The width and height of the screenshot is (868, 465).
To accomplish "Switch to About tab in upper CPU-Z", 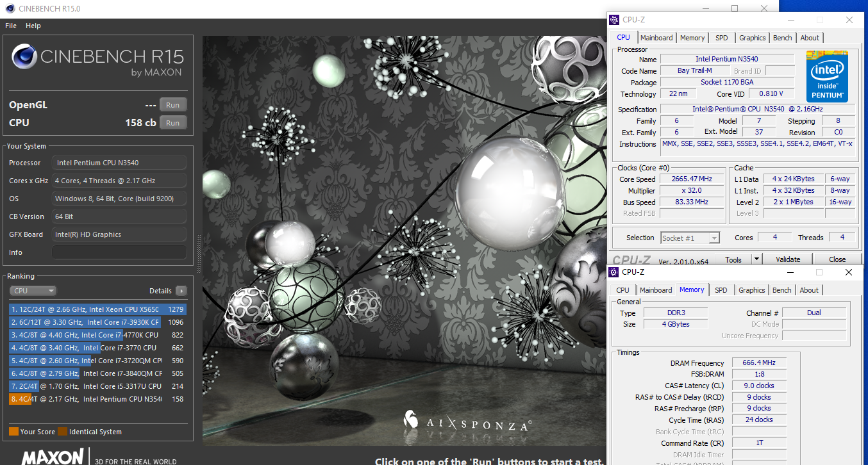I will click(x=810, y=38).
